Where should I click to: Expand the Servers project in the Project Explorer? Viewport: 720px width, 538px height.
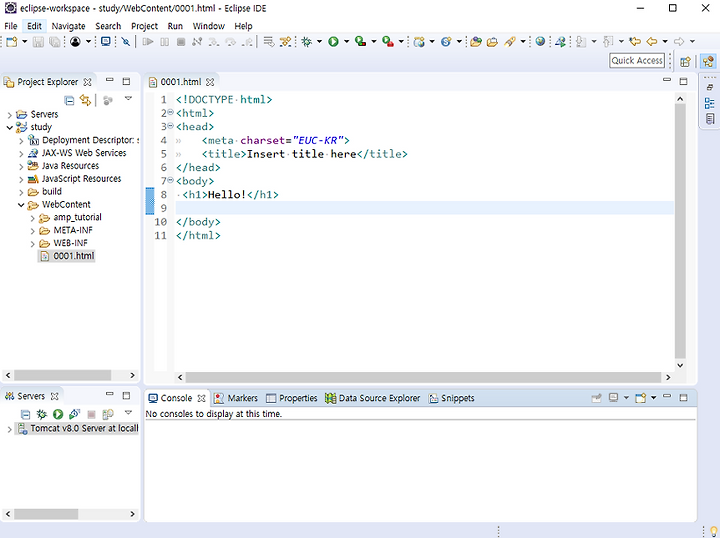(x=10, y=115)
